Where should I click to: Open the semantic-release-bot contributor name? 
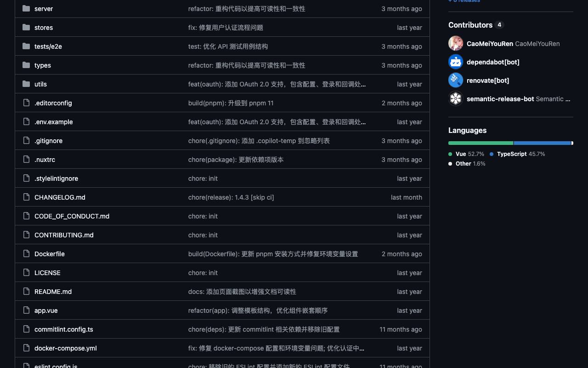(x=500, y=99)
